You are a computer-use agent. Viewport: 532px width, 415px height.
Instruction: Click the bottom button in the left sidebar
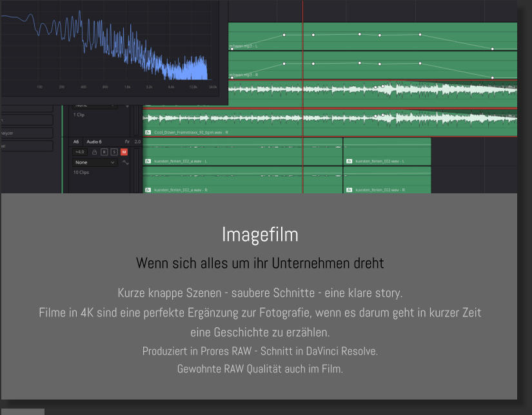[26, 146]
